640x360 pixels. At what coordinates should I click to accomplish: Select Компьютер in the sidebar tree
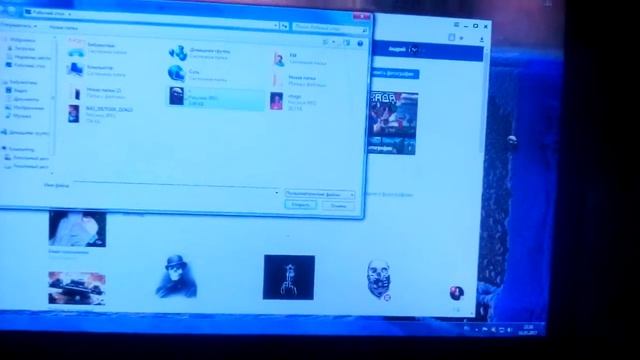pyautogui.click(x=19, y=149)
